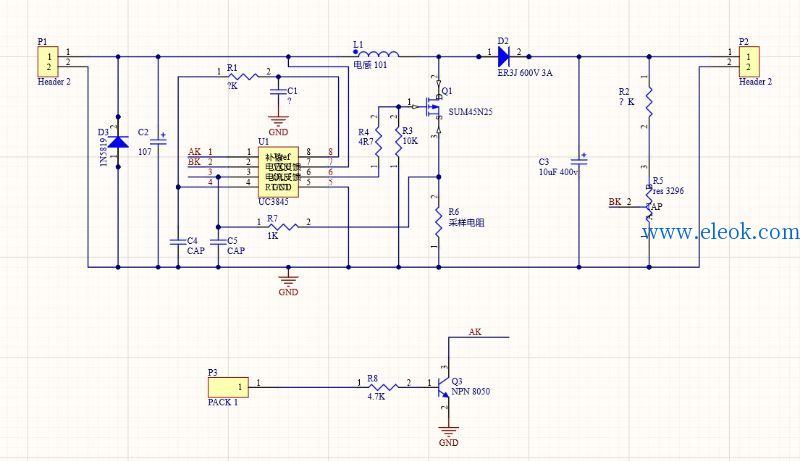Click the ?K value under R1

pyautogui.click(x=233, y=86)
